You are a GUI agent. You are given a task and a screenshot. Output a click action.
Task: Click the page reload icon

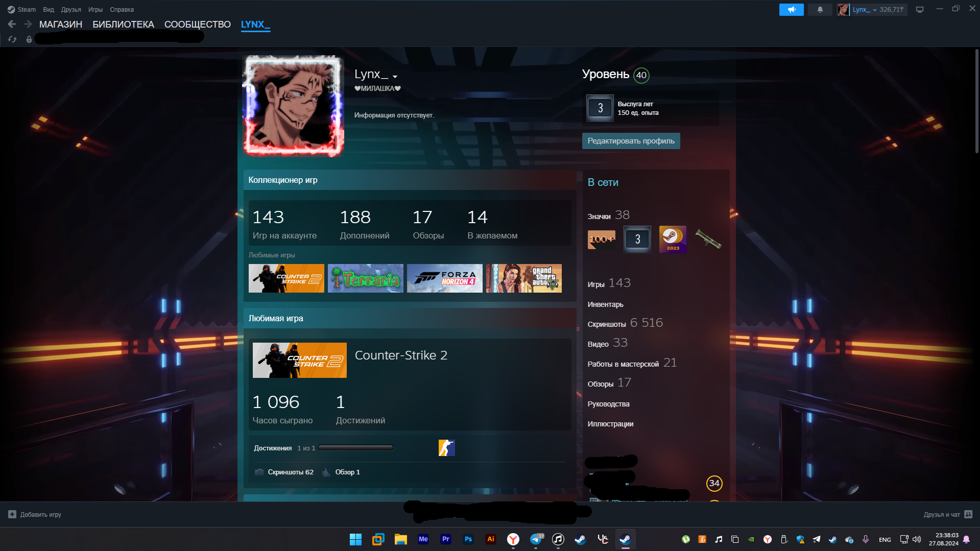[12, 39]
